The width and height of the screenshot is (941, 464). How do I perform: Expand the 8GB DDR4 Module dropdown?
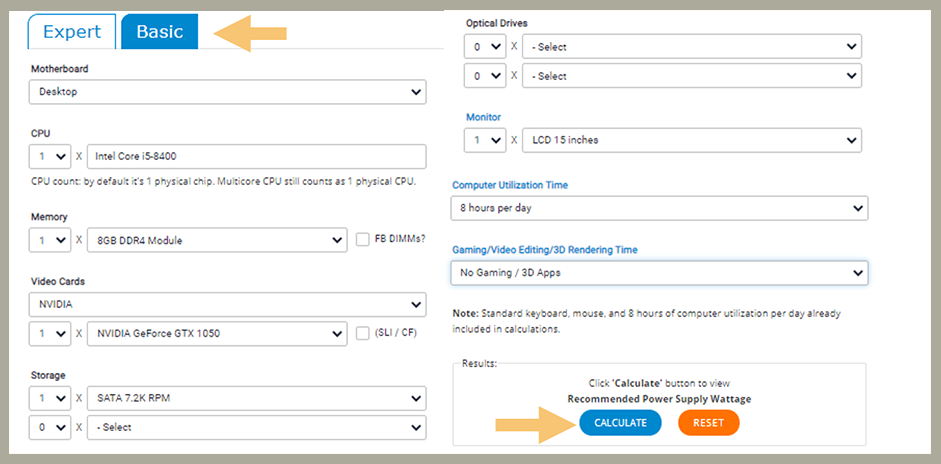(217, 240)
